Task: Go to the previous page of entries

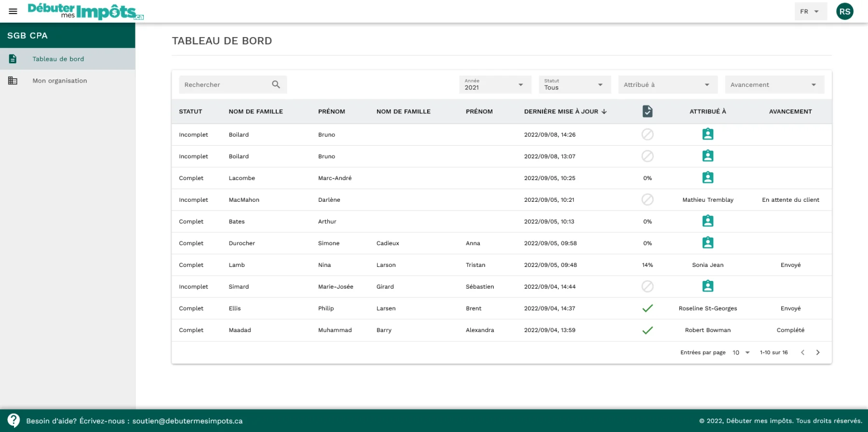Action: pos(802,352)
